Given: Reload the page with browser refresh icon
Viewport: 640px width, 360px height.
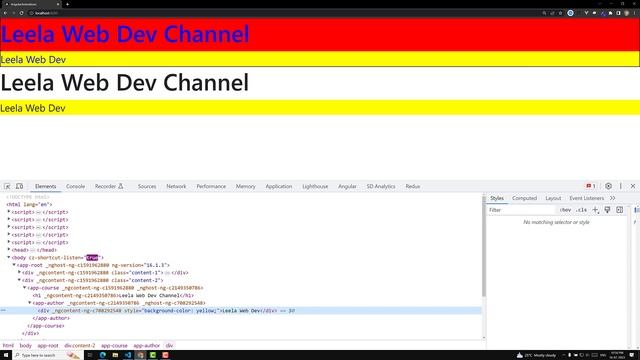Looking at the screenshot, I should point(21,13).
